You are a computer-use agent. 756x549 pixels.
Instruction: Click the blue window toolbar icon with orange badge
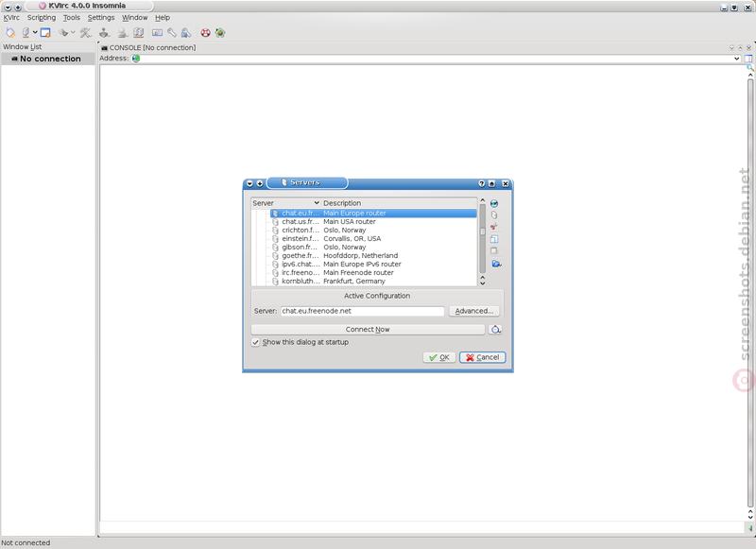(45, 33)
